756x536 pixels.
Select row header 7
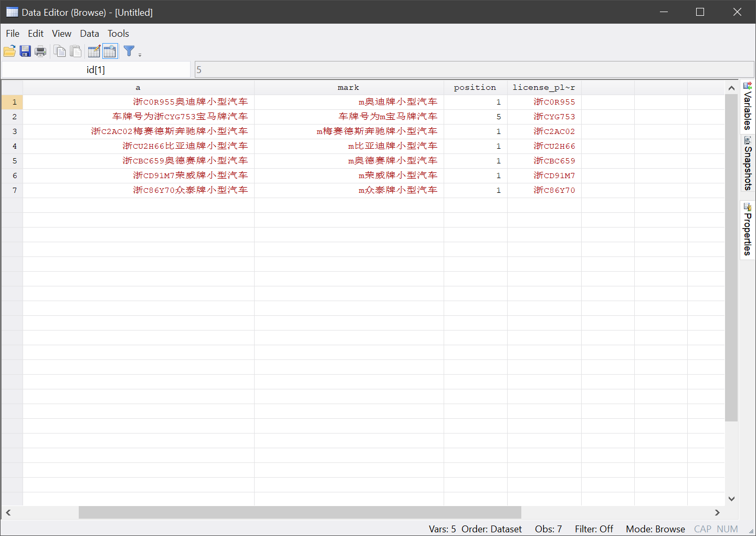coord(12,190)
